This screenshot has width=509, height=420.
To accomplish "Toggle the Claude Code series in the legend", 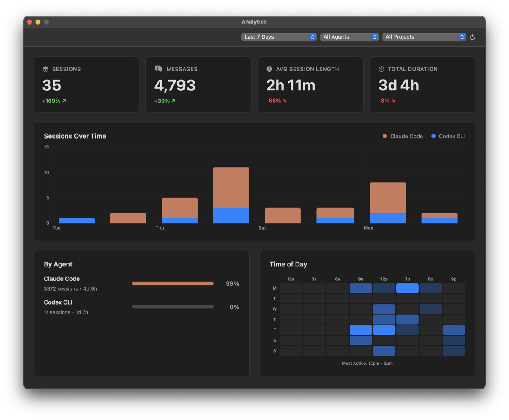I will tap(403, 136).
